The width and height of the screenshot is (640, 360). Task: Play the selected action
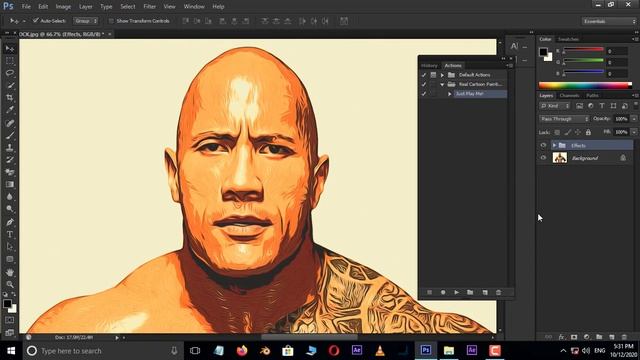point(456,292)
